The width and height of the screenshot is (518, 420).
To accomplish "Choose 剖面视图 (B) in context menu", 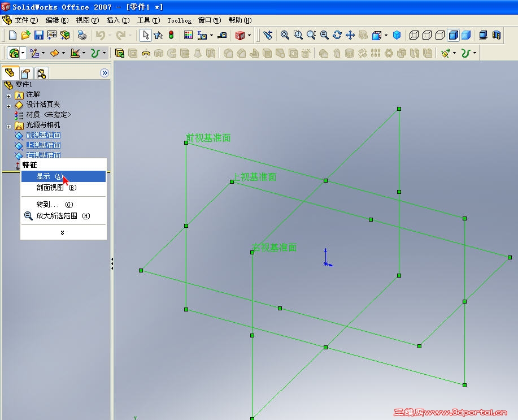I will (63, 188).
